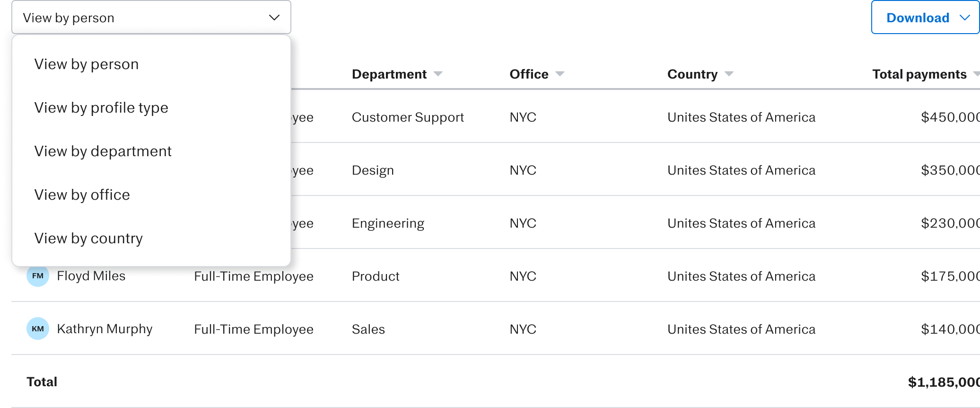Image resolution: width=980 pixels, height=408 pixels.
Task: Click the Department column sort arrow
Action: pos(438,74)
